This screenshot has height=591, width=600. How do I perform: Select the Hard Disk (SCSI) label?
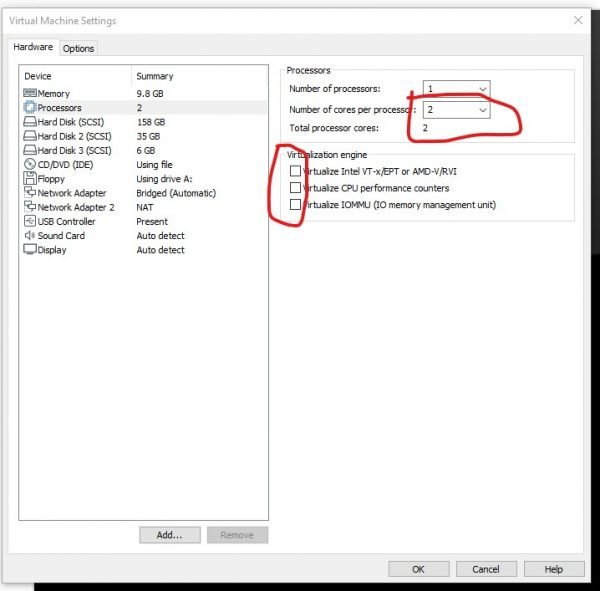pos(71,122)
